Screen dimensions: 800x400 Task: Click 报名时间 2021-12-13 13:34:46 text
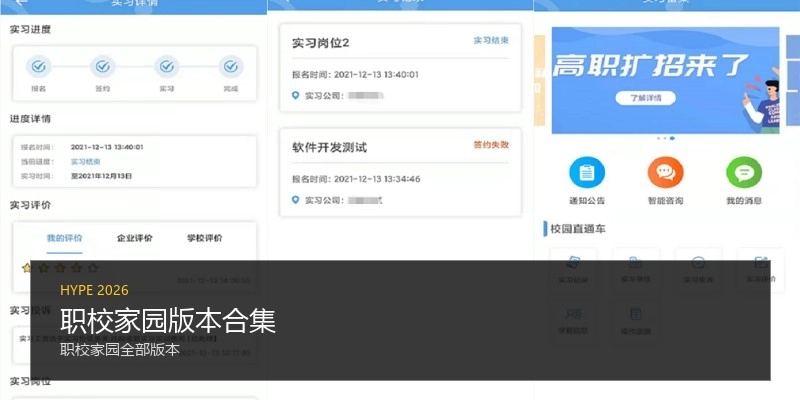click(x=356, y=179)
